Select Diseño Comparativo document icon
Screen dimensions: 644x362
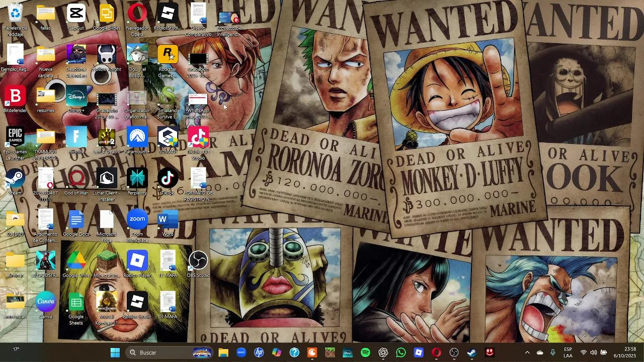(198, 19)
